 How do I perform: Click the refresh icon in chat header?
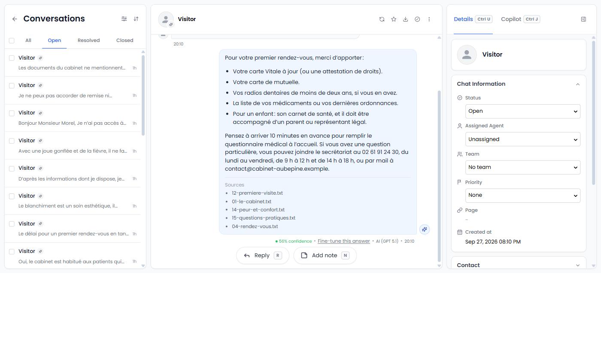[382, 19]
